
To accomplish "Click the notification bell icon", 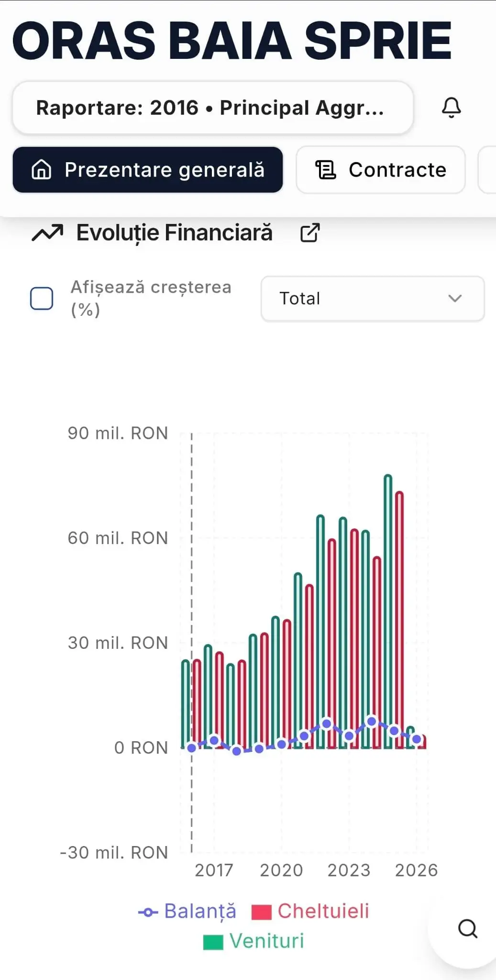I will tap(451, 108).
